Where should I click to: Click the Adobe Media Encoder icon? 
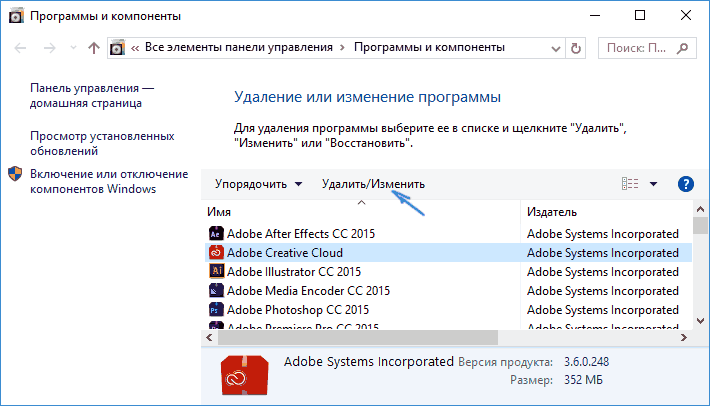click(215, 291)
